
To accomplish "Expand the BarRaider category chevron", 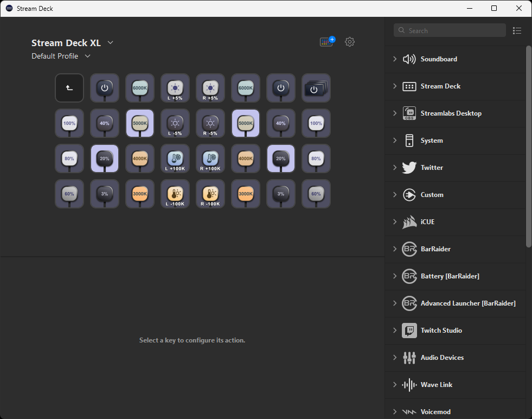I will coord(395,249).
